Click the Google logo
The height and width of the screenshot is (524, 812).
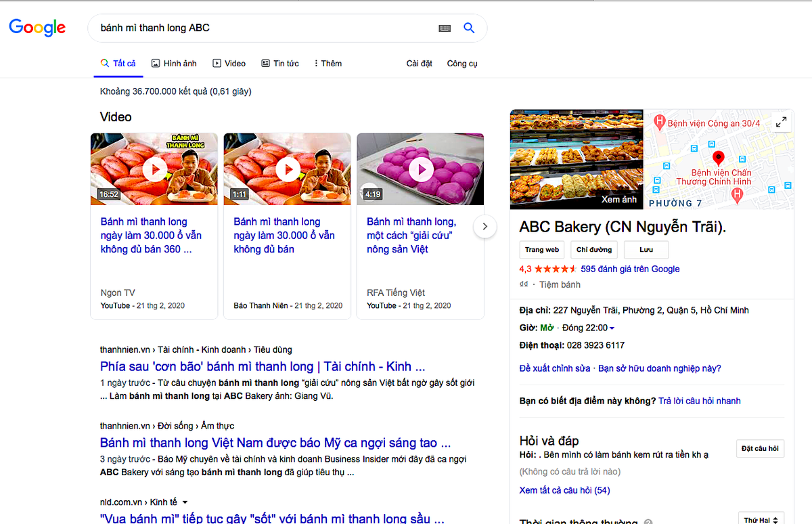pyautogui.click(x=37, y=28)
